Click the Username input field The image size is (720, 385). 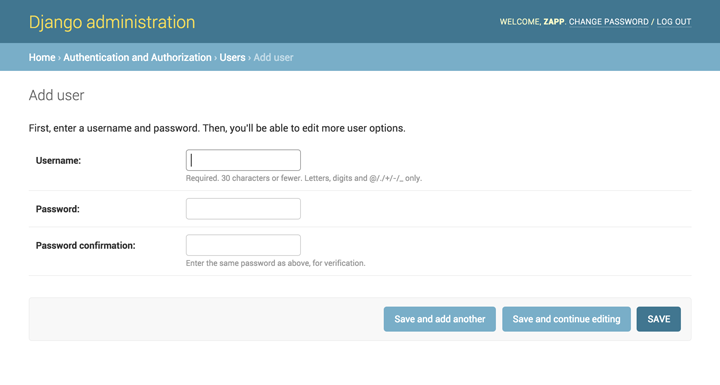click(243, 160)
